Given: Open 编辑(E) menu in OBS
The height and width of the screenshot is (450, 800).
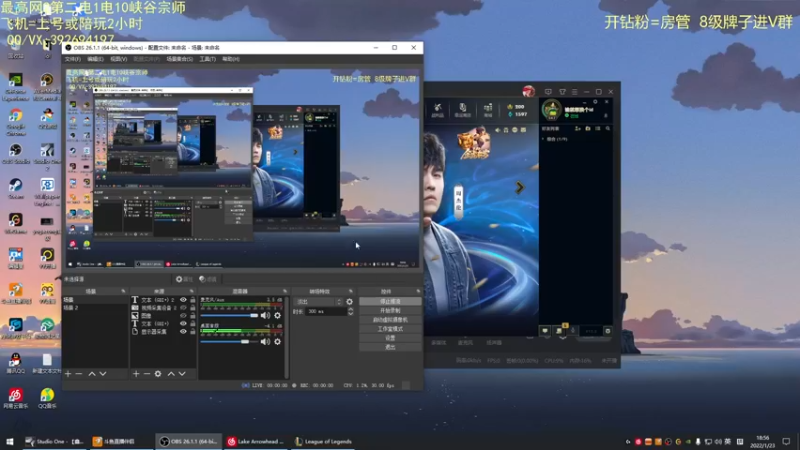Looking at the screenshot, I should pyautogui.click(x=95, y=59).
